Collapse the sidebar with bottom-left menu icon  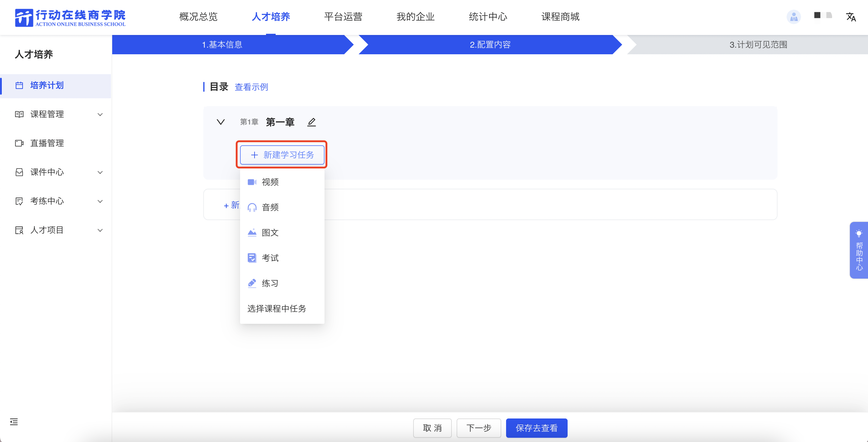click(14, 422)
